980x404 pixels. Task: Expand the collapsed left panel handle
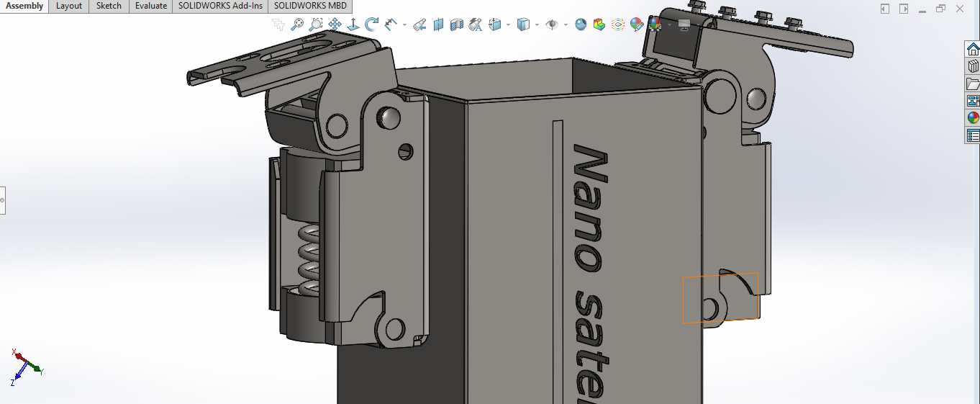point(2,199)
